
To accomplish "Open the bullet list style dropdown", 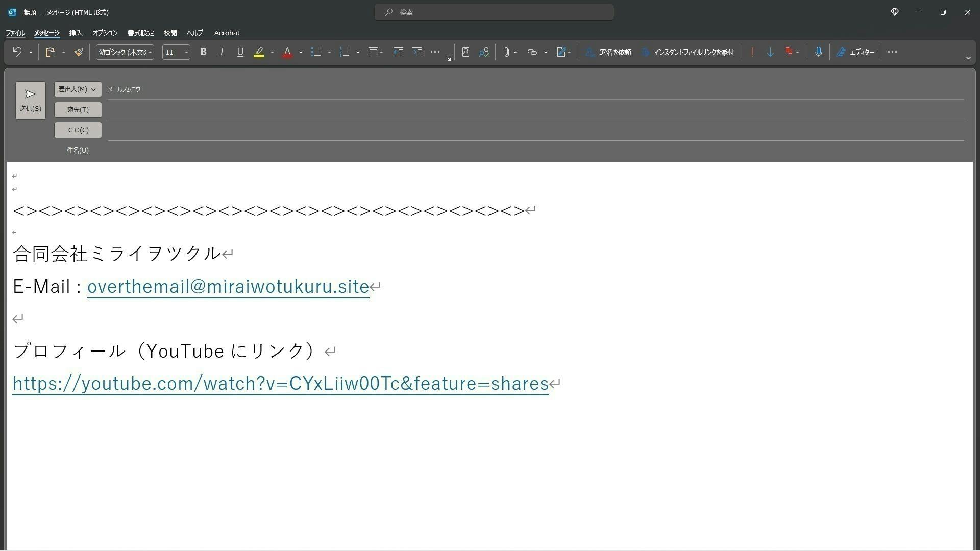I will tap(329, 52).
